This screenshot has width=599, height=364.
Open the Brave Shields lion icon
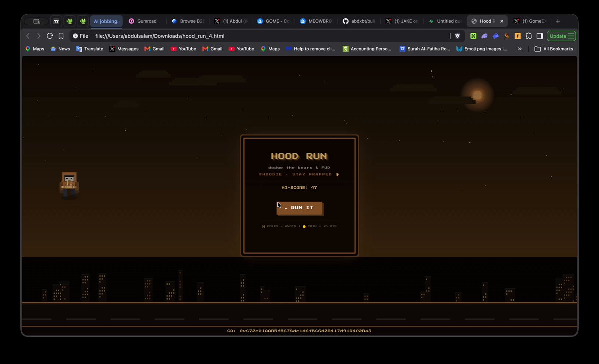click(x=457, y=36)
